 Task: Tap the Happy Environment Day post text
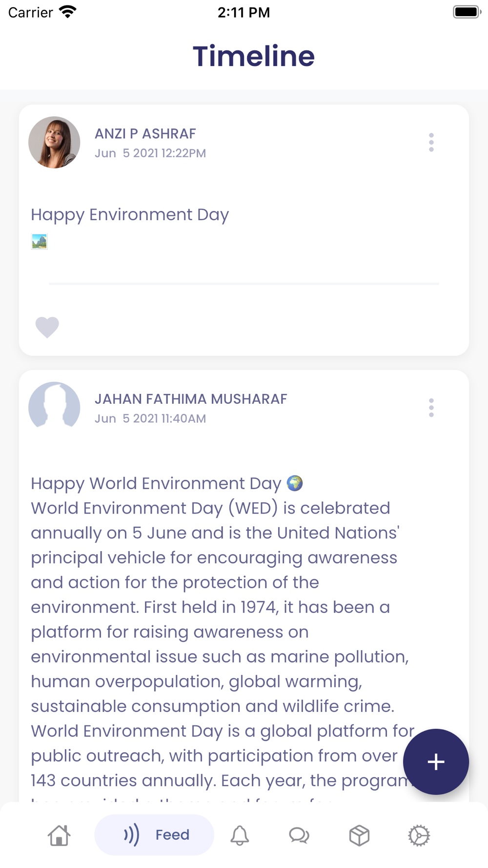[130, 215]
